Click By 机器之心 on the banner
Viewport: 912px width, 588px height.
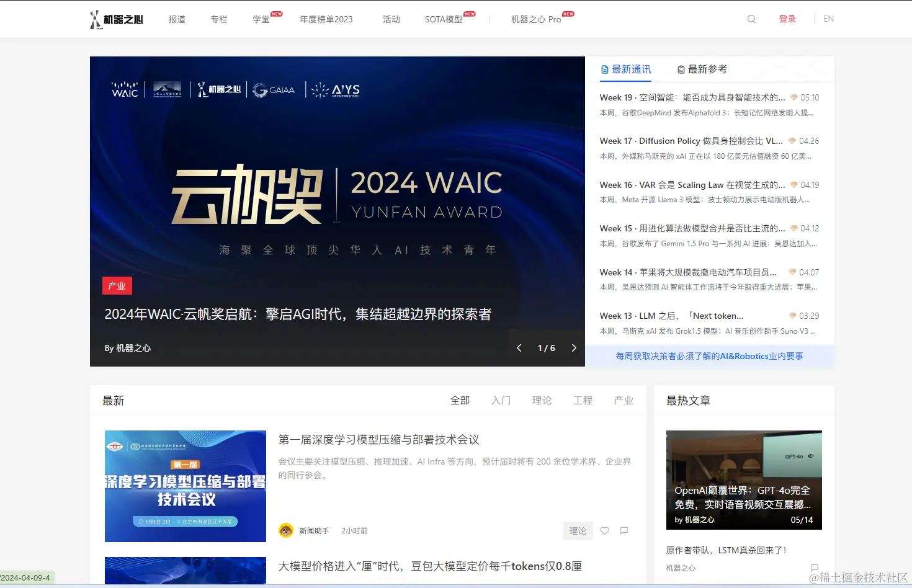(127, 348)
